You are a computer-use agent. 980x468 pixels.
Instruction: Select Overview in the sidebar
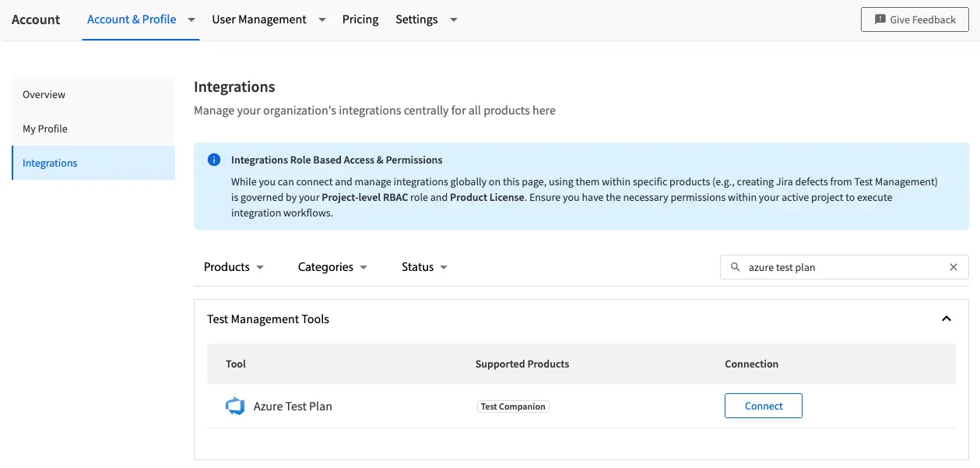[93, 94]
